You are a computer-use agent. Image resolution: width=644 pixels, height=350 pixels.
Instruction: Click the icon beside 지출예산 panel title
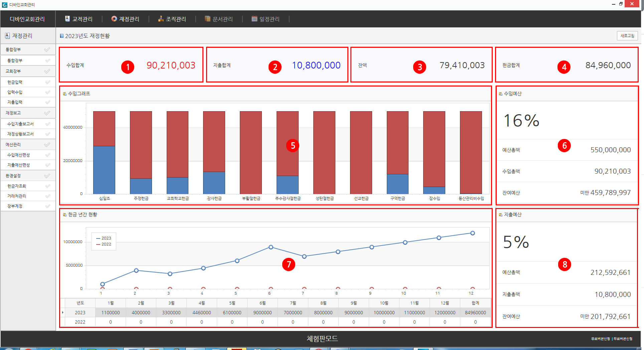[500, 215]
